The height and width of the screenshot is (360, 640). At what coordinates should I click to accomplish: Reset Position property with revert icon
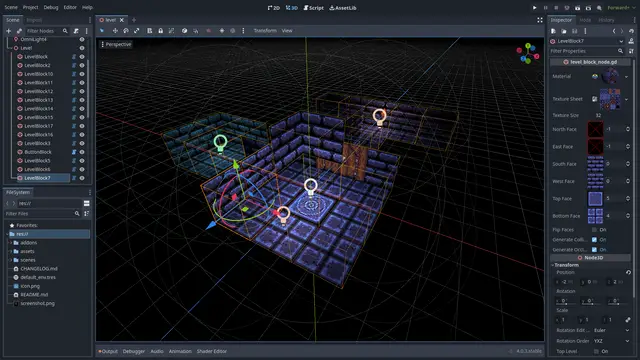point(628,272)
